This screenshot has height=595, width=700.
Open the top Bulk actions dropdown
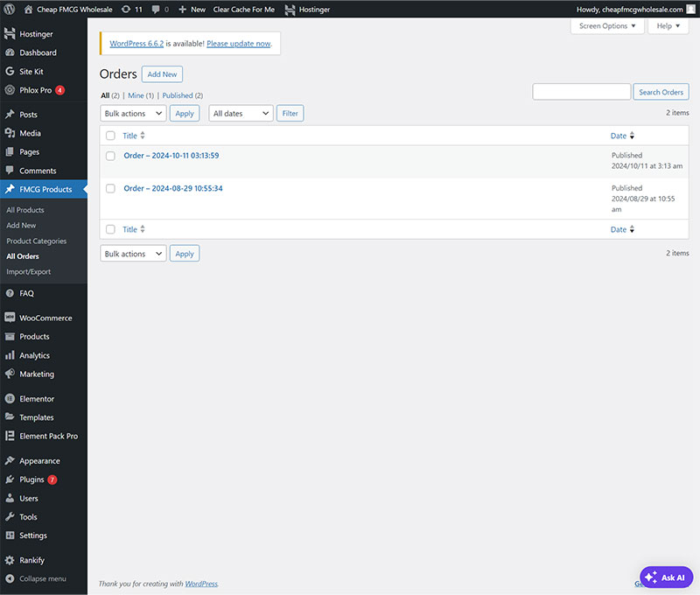[133, 114]
